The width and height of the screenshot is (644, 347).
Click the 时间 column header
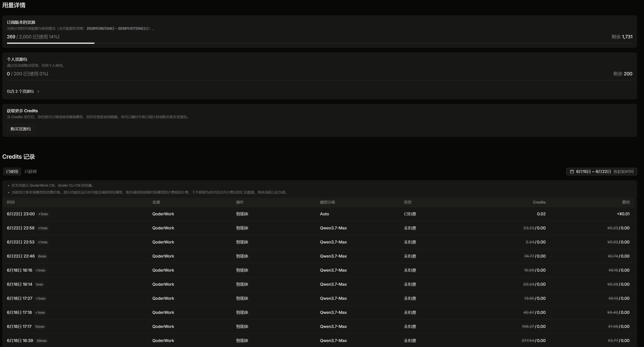click(11, 202)
